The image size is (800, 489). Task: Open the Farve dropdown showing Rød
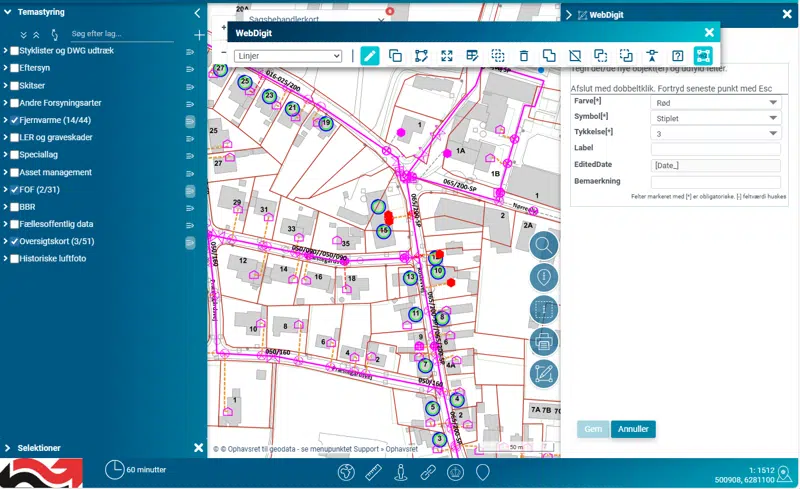click(x=715, y=102)
